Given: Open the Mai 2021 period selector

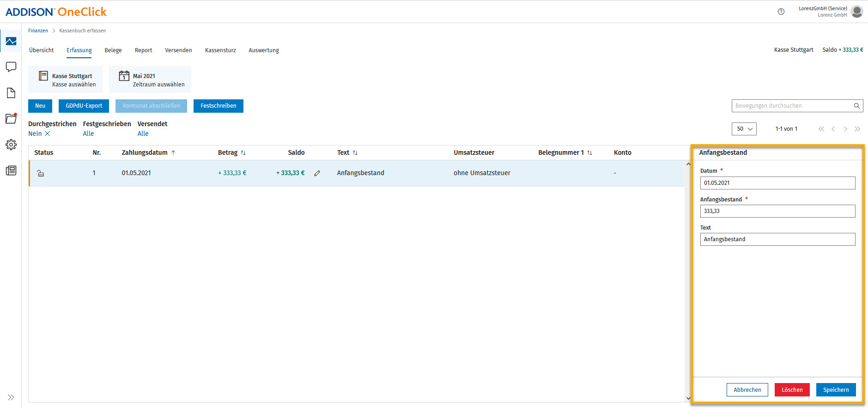Looking at the screenshot, I should 150,80.
